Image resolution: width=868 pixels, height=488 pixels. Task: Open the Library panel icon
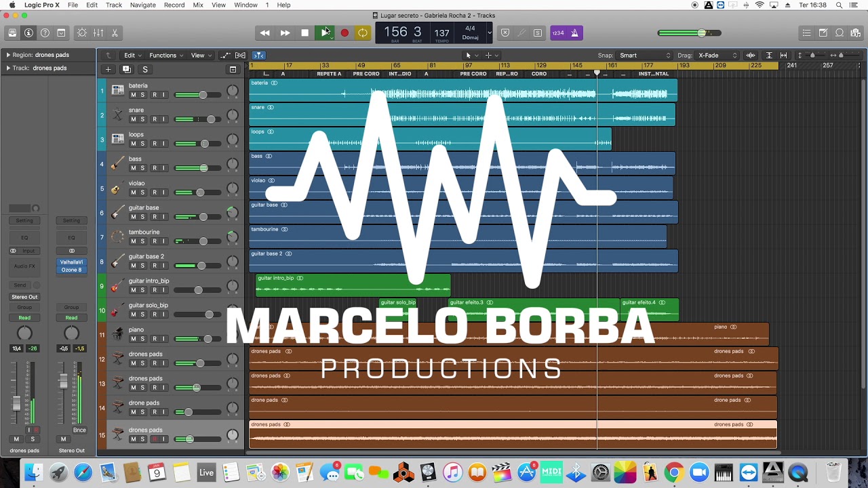click(12, 33)
